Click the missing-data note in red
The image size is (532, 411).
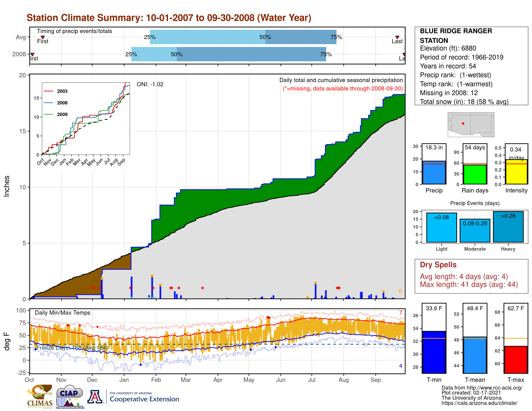click(343, 89)
